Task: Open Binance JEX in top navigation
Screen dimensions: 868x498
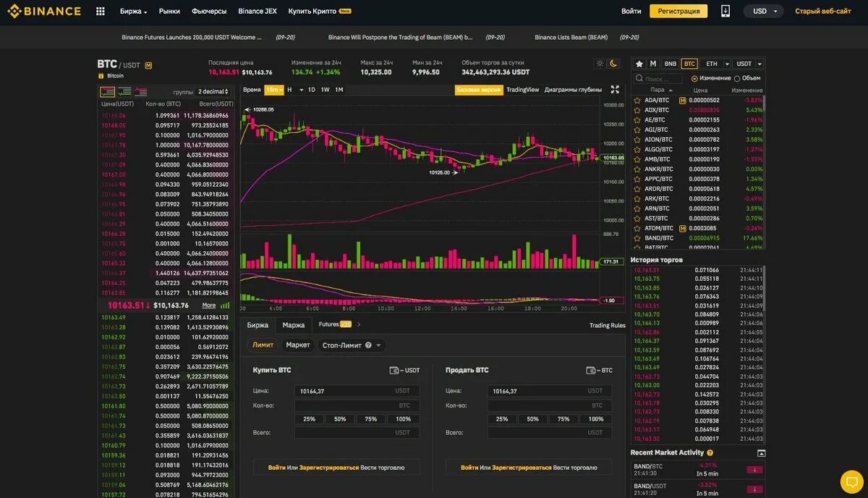Action: click(258, 11)
